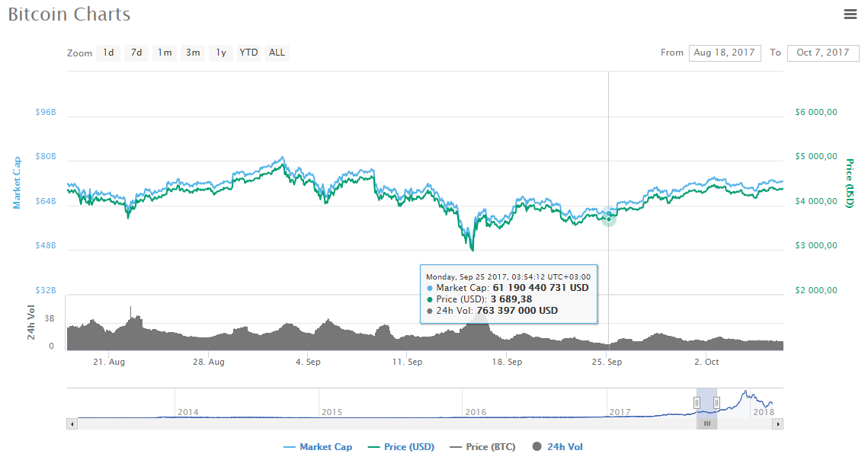This screenshot has width=868, height=460.
Task: Click the green price marker at Sep 25
Action: [x=609, y=219]
